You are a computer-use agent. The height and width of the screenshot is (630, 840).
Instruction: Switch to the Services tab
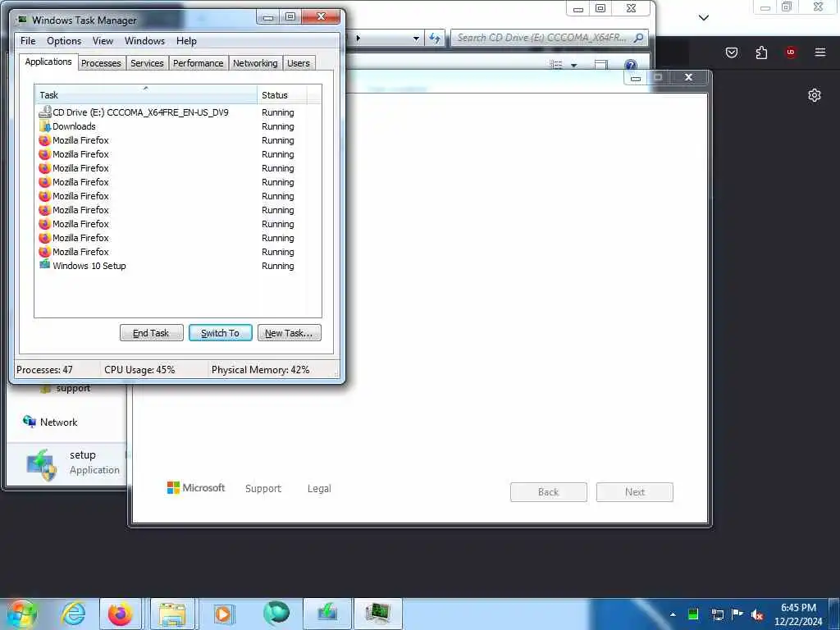pyautogui.click(x=147, y=63)
